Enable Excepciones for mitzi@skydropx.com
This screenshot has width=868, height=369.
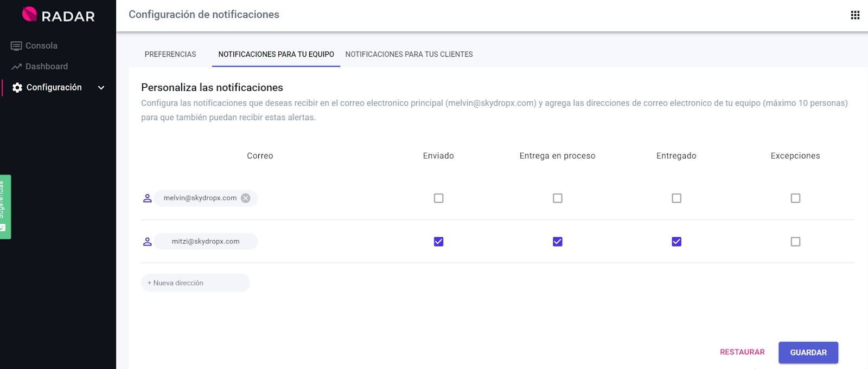795,242
